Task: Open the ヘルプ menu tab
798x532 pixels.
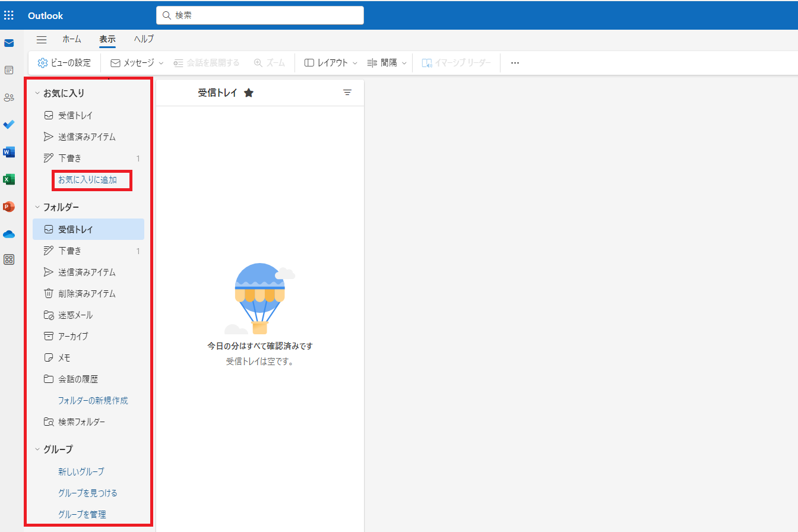Action: [x=143, y=39]
